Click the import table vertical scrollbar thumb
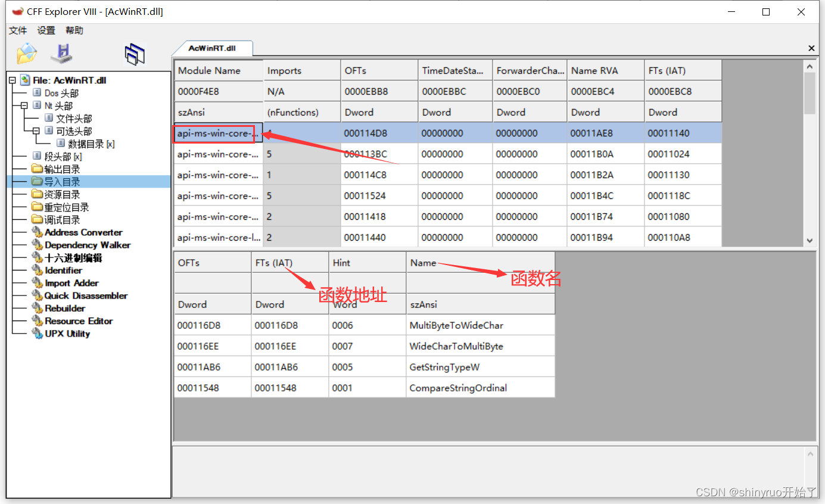825x504 pixels. coord(810,93)
